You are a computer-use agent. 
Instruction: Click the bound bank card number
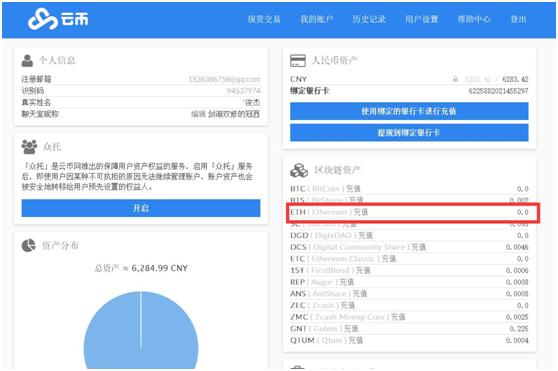tap(499, 91)
